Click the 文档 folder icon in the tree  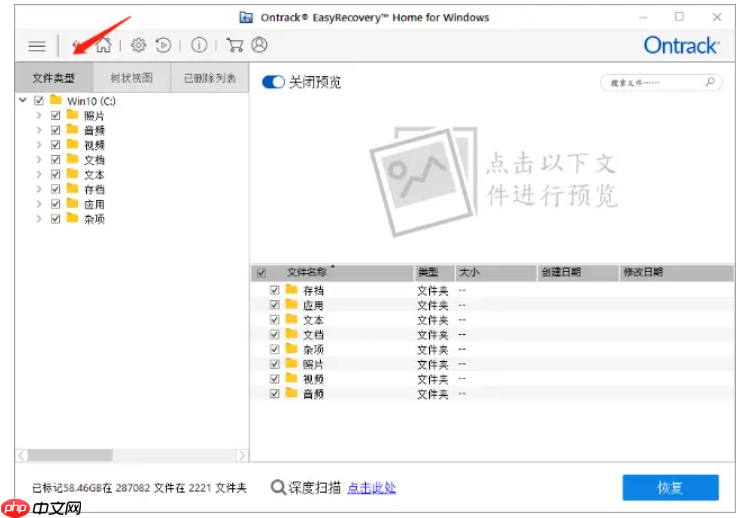pyautogui.click(x=72, y=159)
